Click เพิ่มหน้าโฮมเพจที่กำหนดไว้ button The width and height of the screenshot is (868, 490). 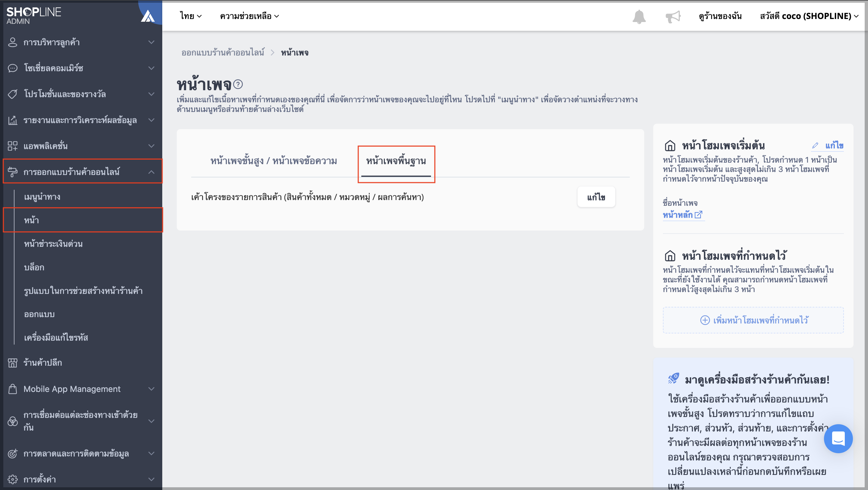point(753,320)
